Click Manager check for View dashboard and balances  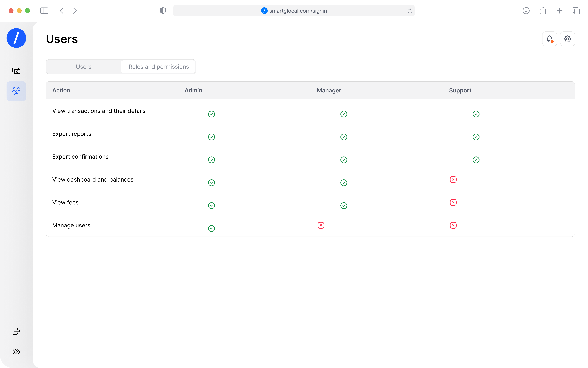(344, 183)
